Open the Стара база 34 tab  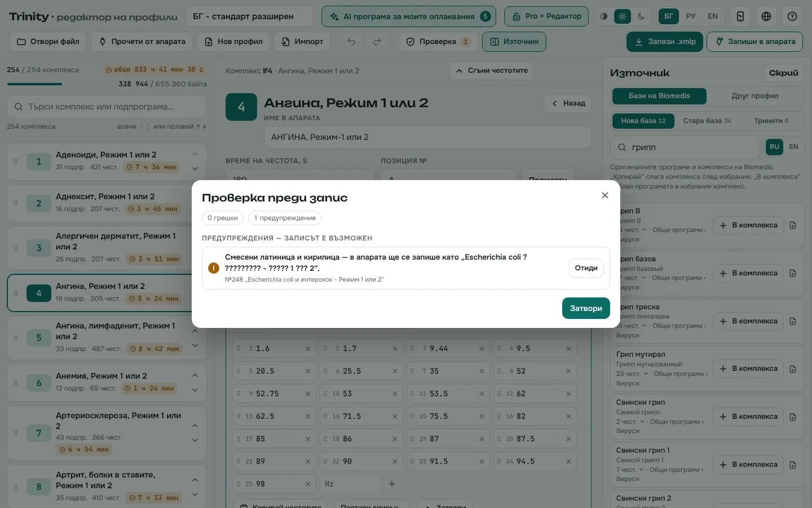pos(707,121)
